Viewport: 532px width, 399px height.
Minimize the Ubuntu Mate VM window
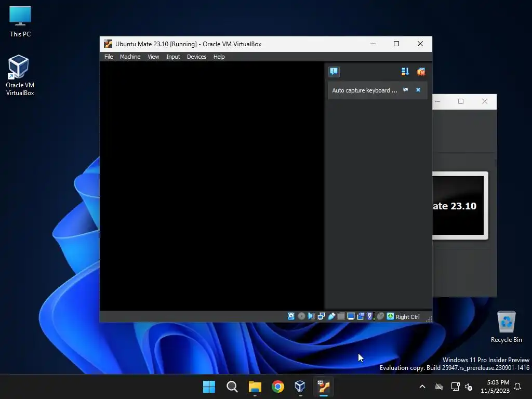373,44
